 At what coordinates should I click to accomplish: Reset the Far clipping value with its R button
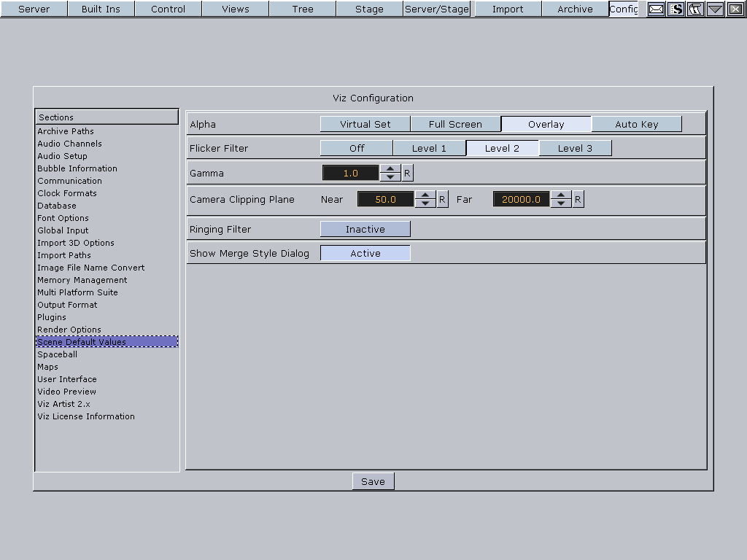[x=578, y=198]
